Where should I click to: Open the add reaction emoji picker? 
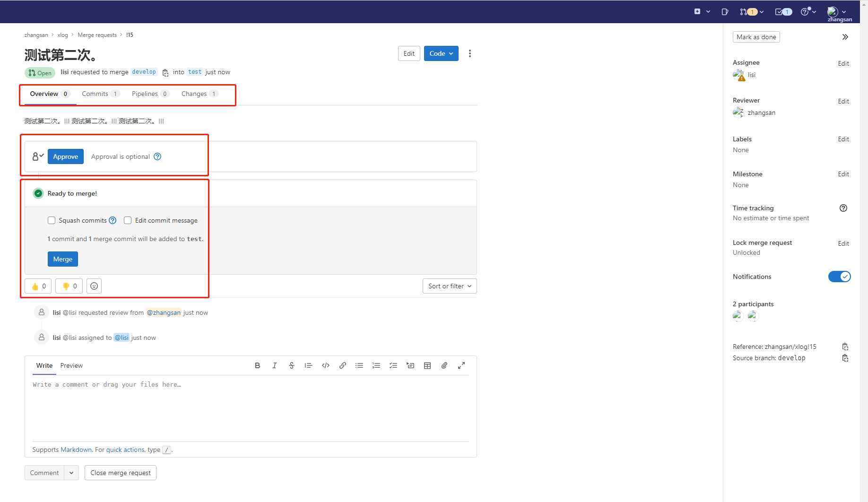pyautogui.click(x=94, y=286)
